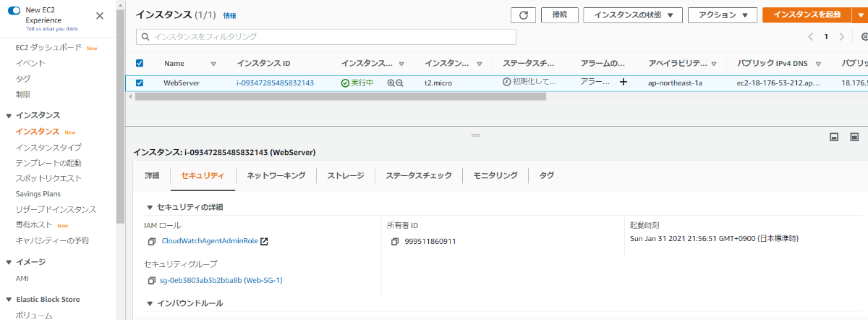
Task: Open インスタンスタイプ in the sidebar
Action: [x=48, y=148]
